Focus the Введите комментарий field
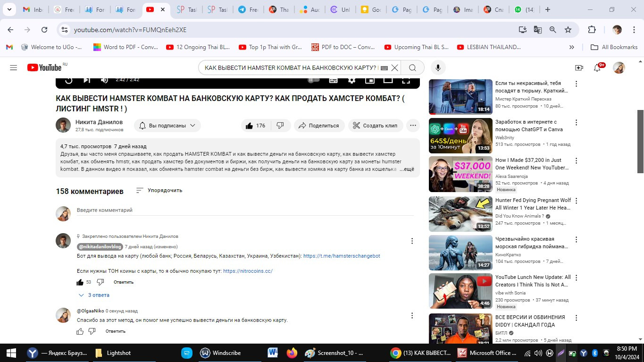This screenshot has height=362, width=644. coord(245,210)
